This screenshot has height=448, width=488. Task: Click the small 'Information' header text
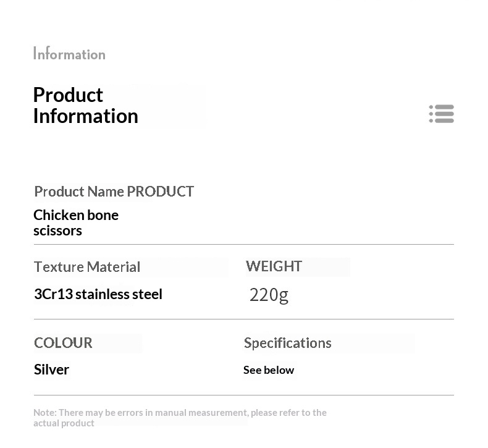tap(69, 54)
